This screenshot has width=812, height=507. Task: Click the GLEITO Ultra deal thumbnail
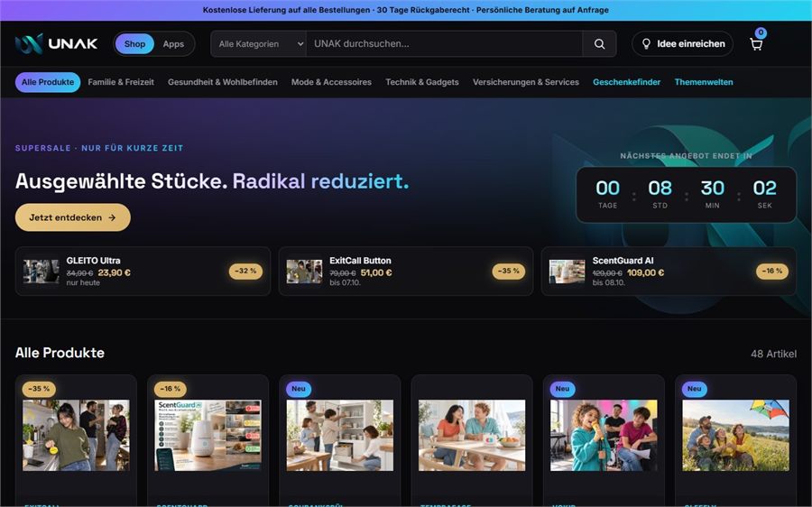[41, 272]
